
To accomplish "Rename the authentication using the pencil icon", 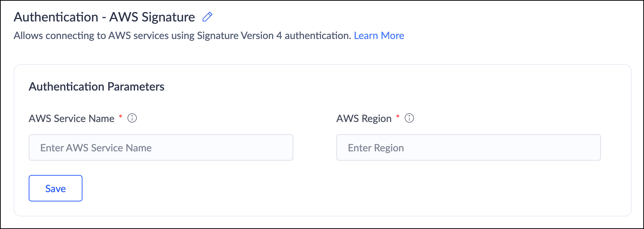I will (207, 17).
